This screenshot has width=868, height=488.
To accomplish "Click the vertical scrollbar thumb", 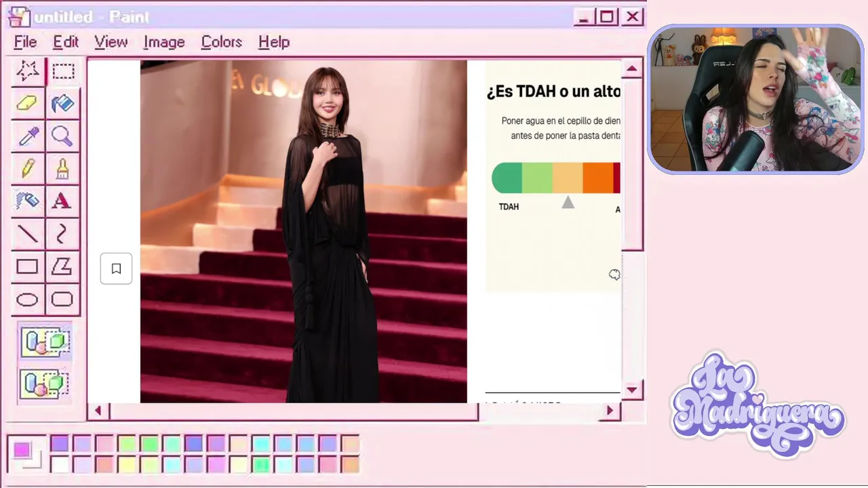I will pos(632,163).
